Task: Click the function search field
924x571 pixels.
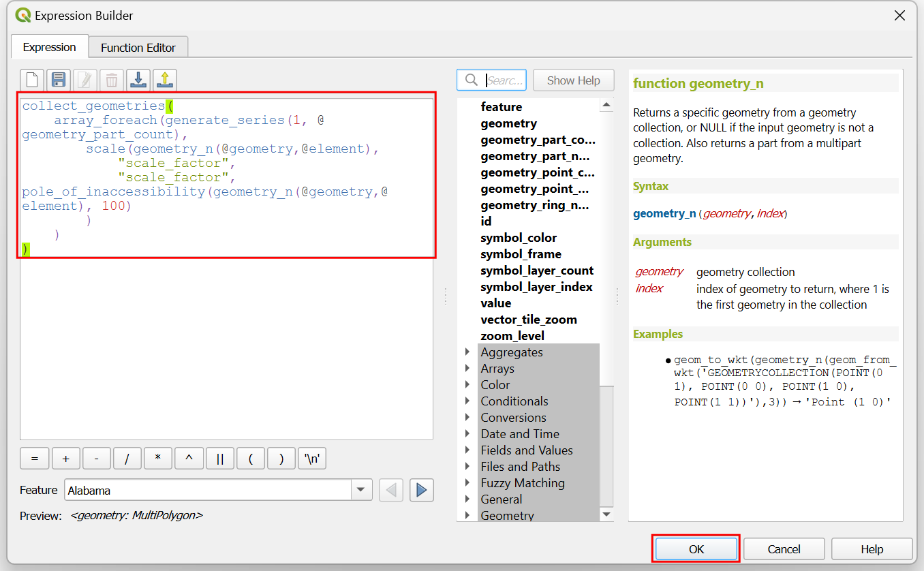Action: click(x=504, y=80)
